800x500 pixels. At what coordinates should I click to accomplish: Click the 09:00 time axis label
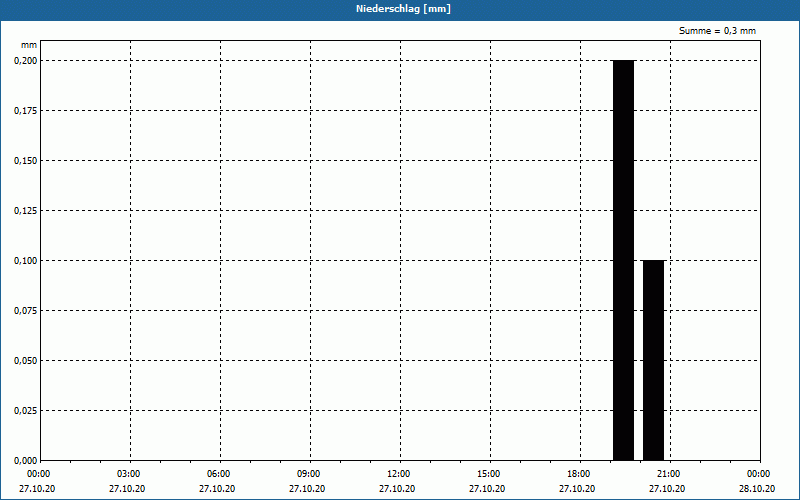tap(309, 474)
